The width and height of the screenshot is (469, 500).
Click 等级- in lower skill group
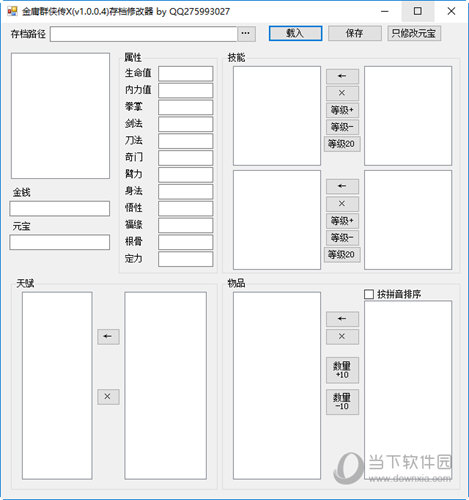pyautogui.click(x=342, y=238)
